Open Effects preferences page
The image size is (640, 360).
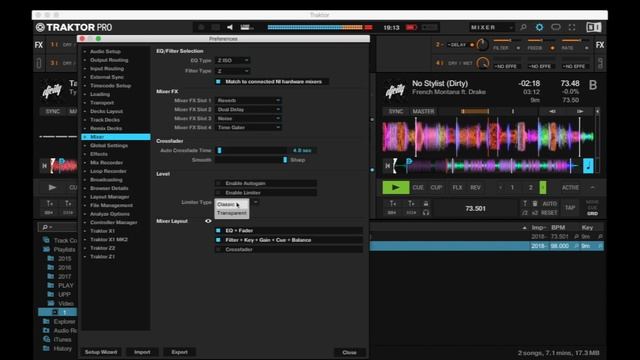tap(99, 154)
